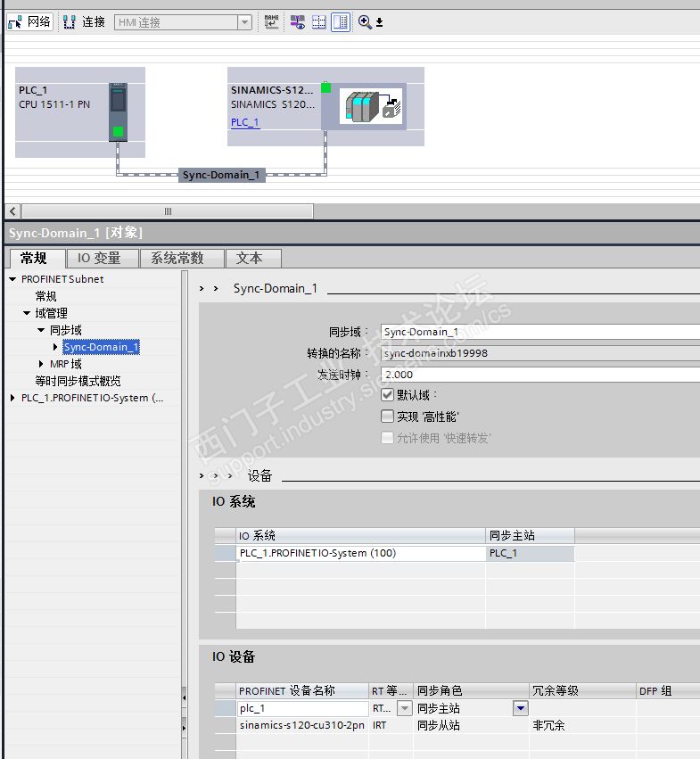Click the PLC_1 sync master cell
Image resolution: width=700 pixels, height=759 pixels.
(x=530, y=553)
